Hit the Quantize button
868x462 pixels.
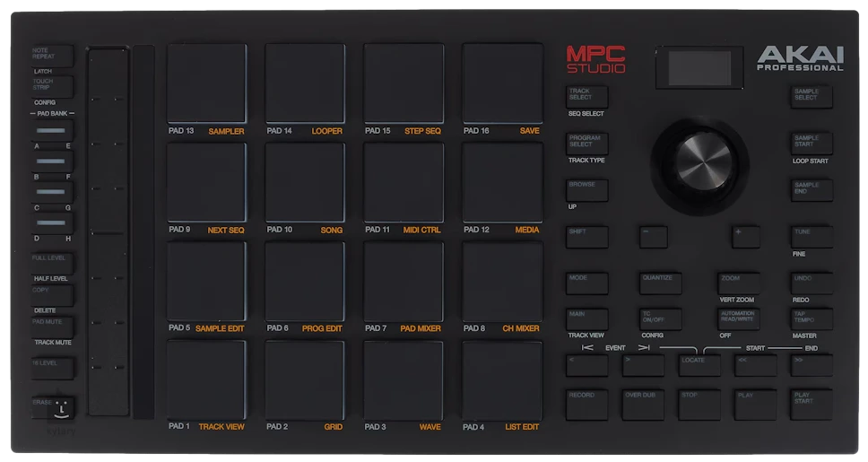pos(660,283)
